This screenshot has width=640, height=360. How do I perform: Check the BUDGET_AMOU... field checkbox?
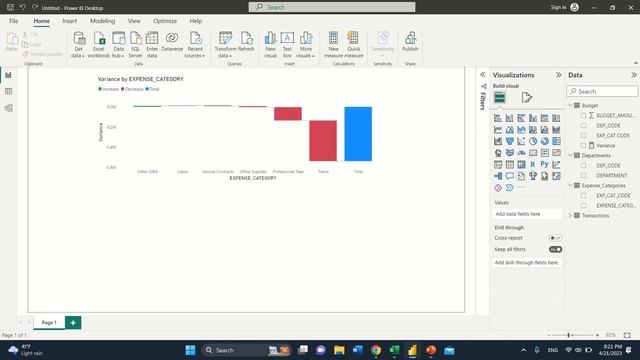point(583,116)
